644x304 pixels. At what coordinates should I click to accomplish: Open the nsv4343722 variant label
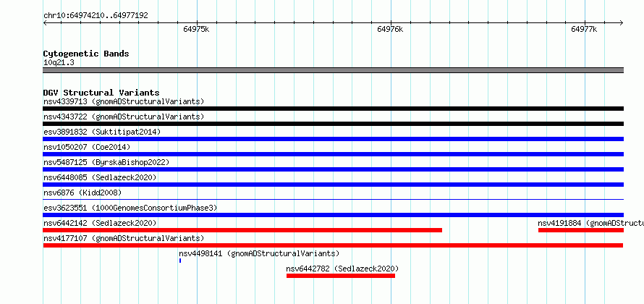124,117
